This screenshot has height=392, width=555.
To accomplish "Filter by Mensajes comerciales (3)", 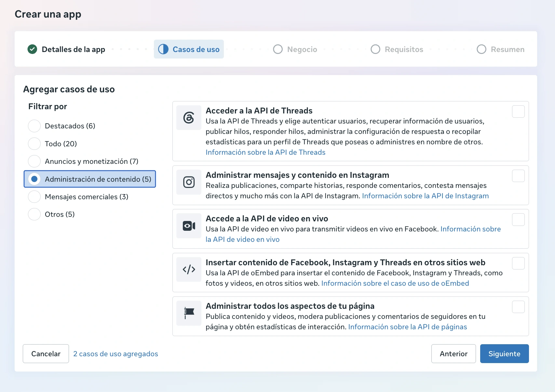I will 34,197.
